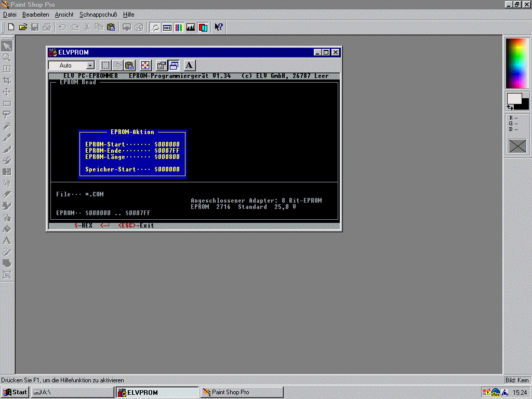Select the Arrow tool in tool palette

7,46
